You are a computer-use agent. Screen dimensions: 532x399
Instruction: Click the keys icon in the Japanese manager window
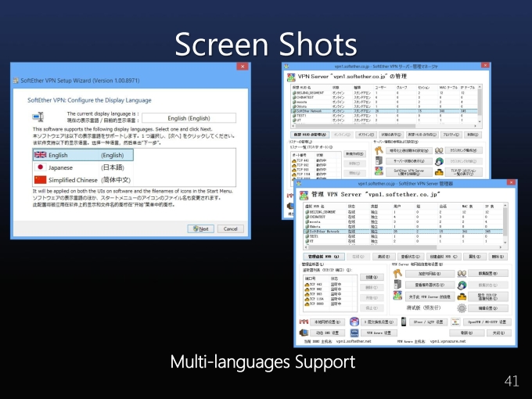(379, 150)
